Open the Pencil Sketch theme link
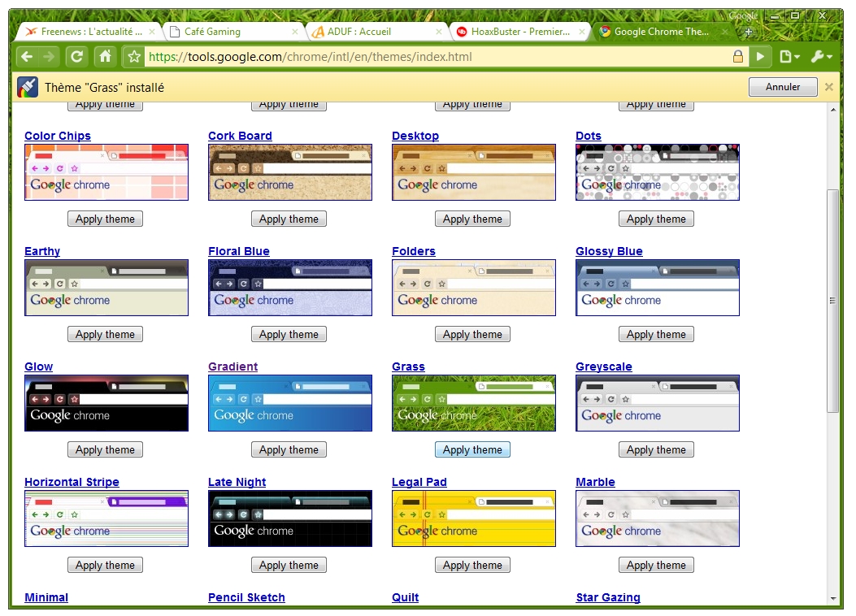This screenshot has height=616, width=856. pyautogui.click(x=246, y=597)
